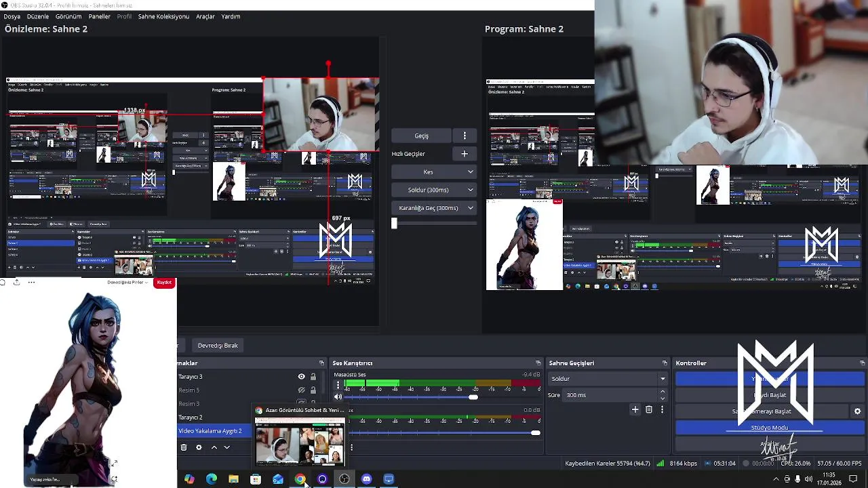Show hidden system tray icons
Screen dimensions: 868x488
pos(776,479)
